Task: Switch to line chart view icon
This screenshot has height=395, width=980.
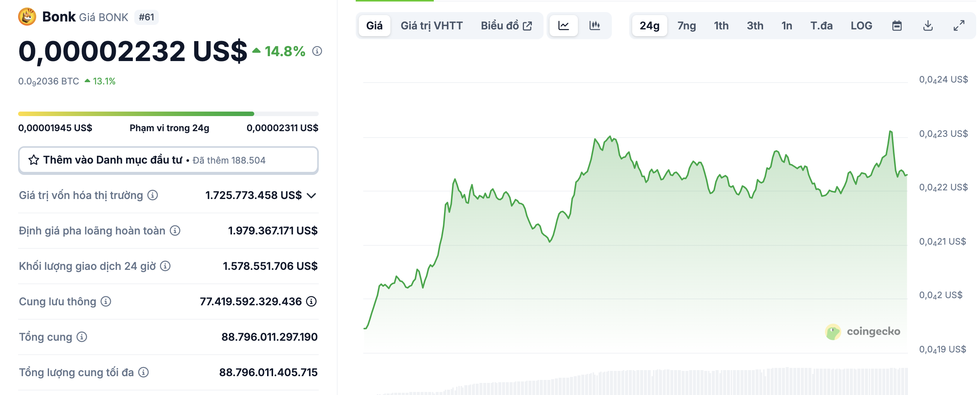Action: pyautogui.click(x=564, y=26)
